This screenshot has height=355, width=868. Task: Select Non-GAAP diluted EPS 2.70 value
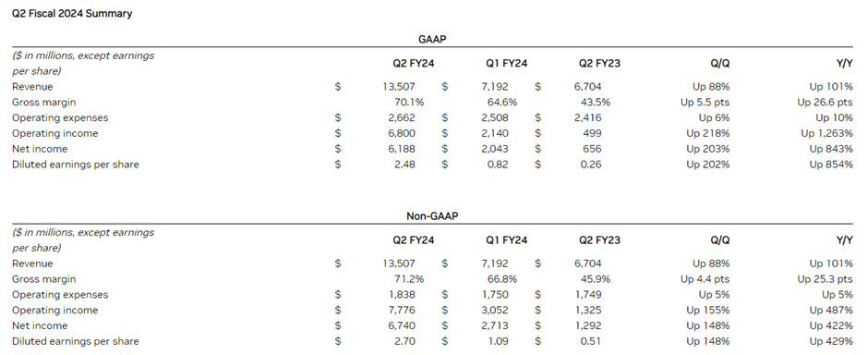(x=404, y=341)
